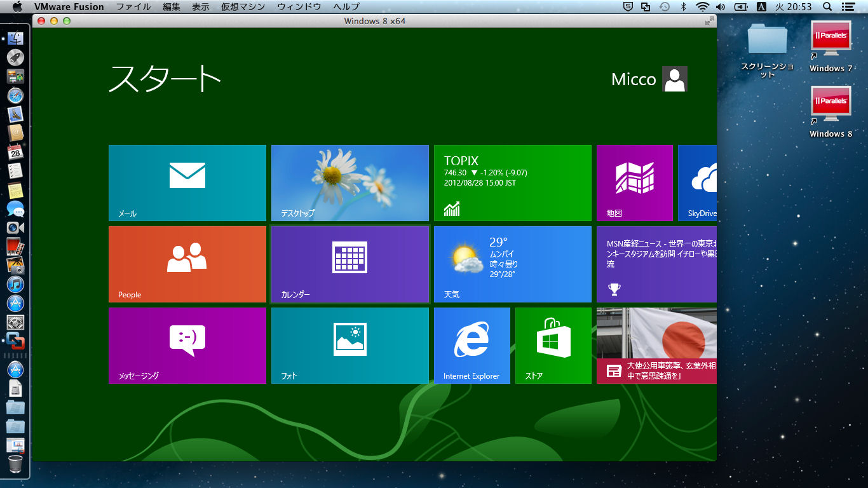Click the VMware Fusion Dock icon
This screenshot has height=488, width=868.
[16, 341]
